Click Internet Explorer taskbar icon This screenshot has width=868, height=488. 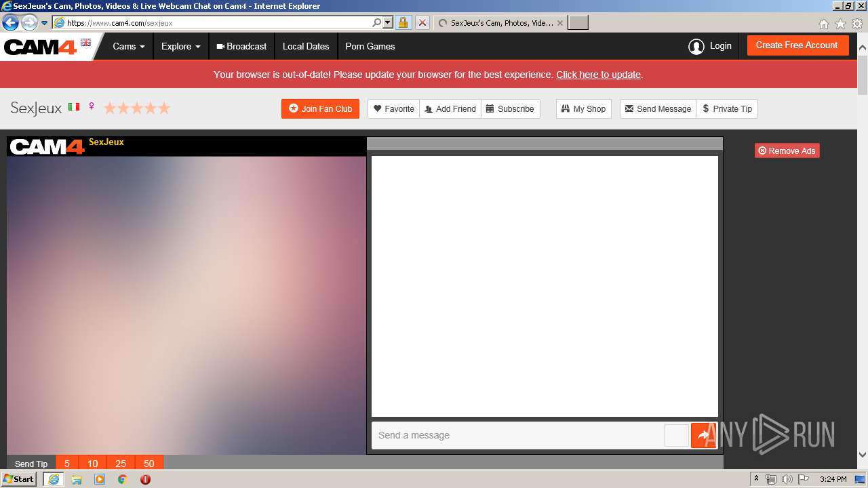pos(53,479)
